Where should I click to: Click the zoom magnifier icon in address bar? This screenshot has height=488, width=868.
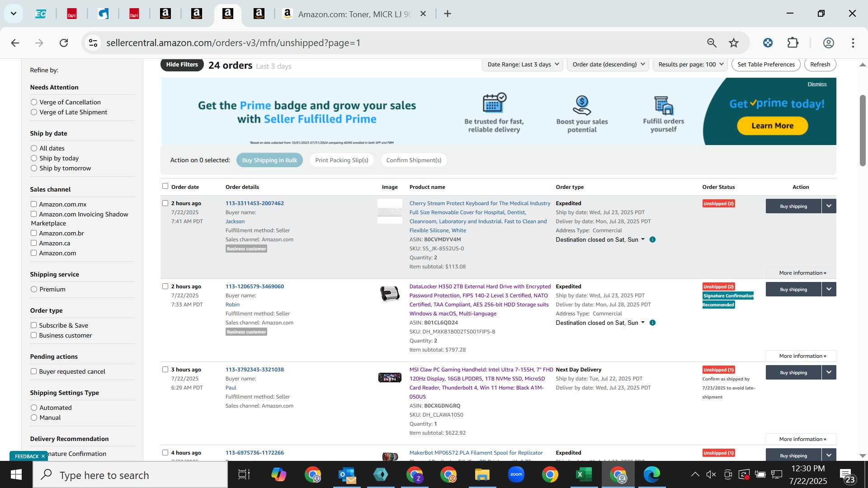coord(712,43)
